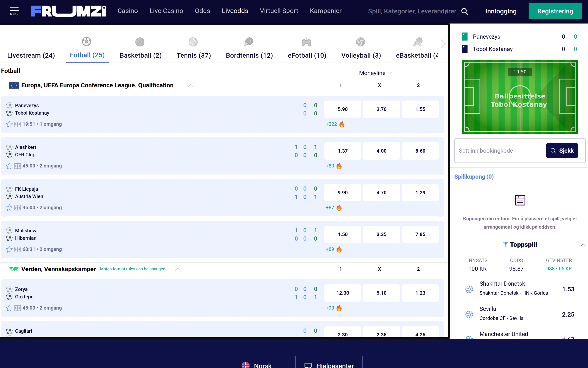This screenshot has width=588, height=368.
Task: Open Virtuell Sport menu item
Action: [279, 11]
